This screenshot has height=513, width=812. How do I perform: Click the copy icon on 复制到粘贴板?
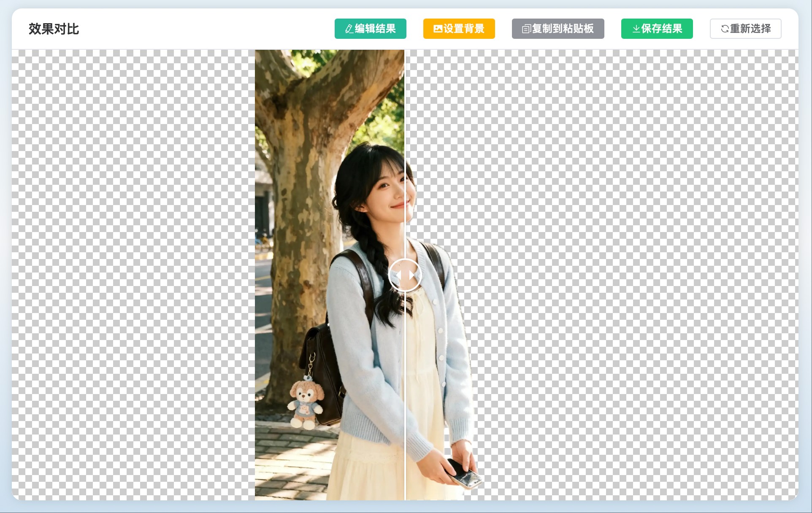pyautogui.click(x=526, y=29)
